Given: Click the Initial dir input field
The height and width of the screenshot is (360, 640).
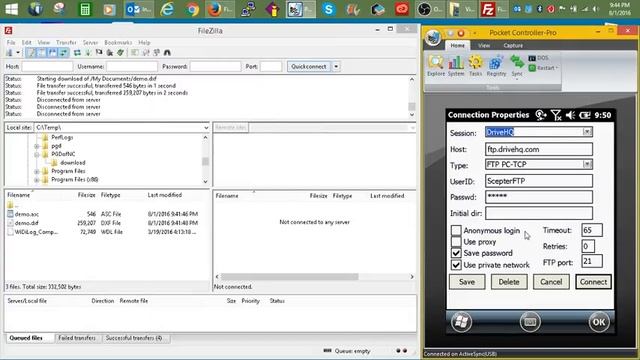Looking at the screenshot, I should (539, 213).
